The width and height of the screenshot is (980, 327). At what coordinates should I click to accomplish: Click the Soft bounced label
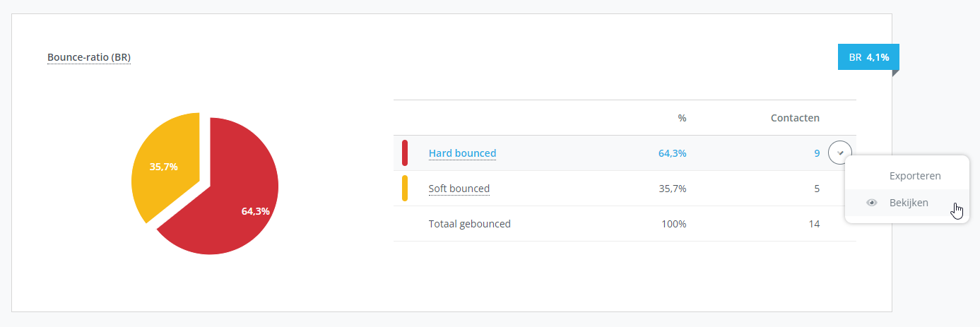[x=459, y=189]
